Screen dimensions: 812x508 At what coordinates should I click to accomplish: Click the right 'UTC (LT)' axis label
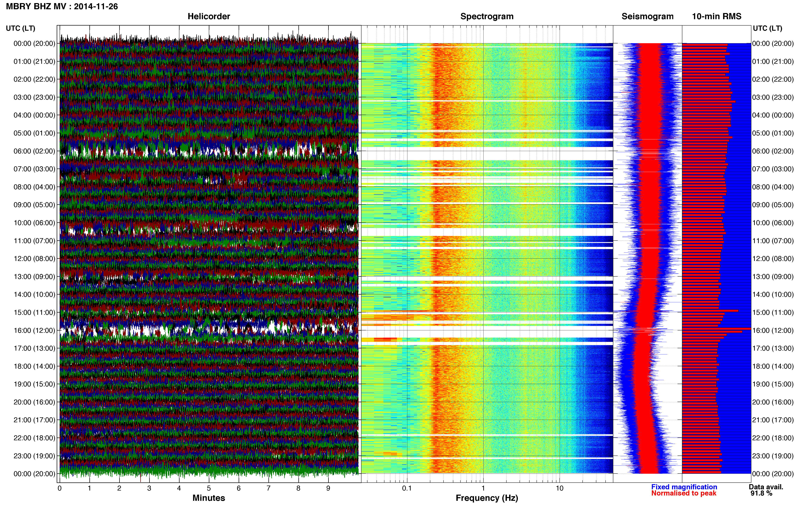click(x=767, y=28)
